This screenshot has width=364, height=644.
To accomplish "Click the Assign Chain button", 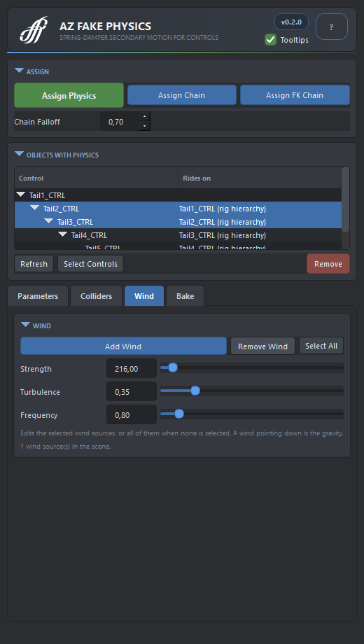I will [181, 95].
